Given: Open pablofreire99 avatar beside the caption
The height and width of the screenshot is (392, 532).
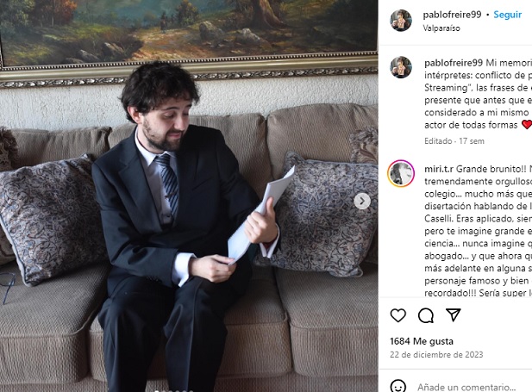Looking at the screenshot, I should pos(401,67).
